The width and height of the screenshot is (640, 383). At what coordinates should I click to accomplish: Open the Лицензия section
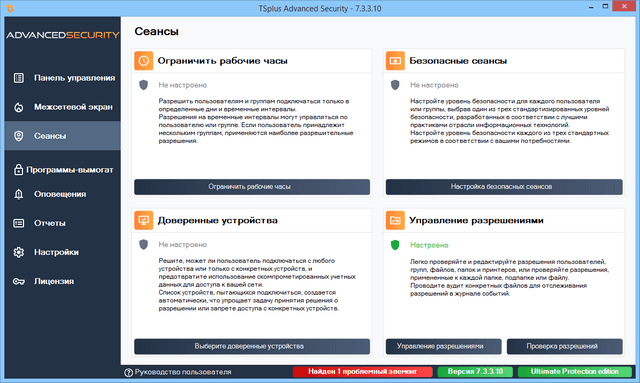point(62,281)
